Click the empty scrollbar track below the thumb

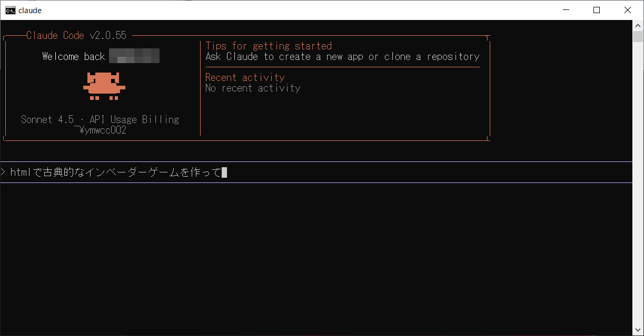[638, 184]
